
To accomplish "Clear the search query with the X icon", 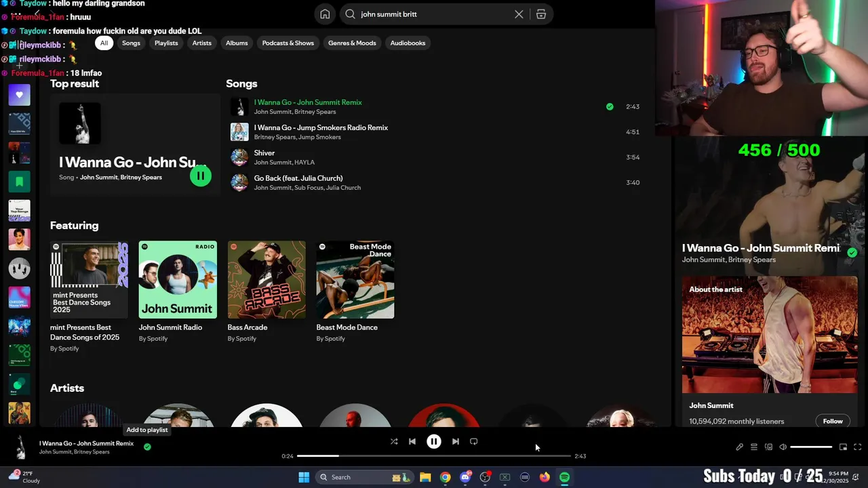I will tap(519, 14).
